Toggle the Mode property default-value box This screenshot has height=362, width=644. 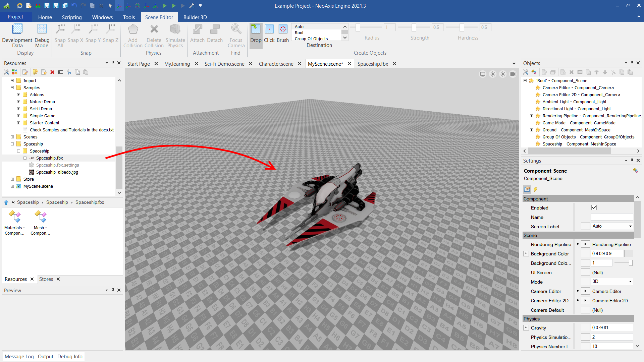point(585,282)
